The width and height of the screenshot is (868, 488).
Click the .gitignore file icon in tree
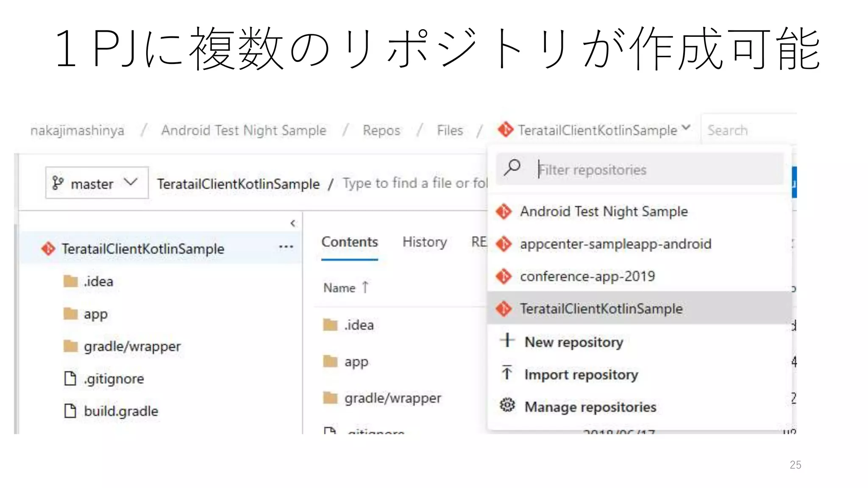(70, 378)
